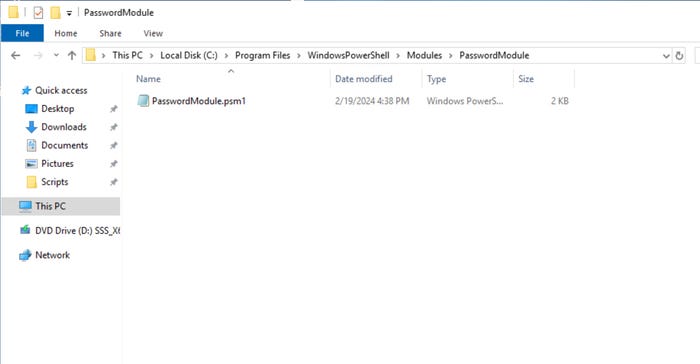
Task: Click the Documents icon in sidebar
Action: click(x=31, y=146)
